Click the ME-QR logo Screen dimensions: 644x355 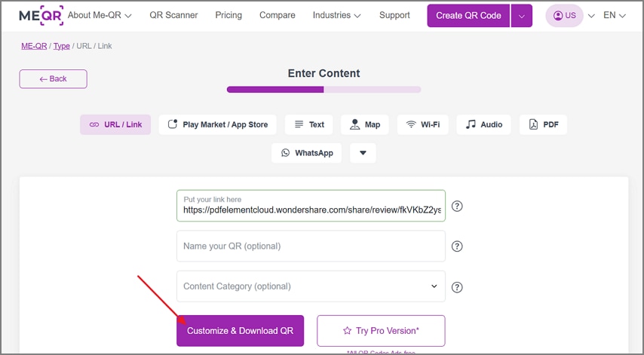(x=41, y=16)
